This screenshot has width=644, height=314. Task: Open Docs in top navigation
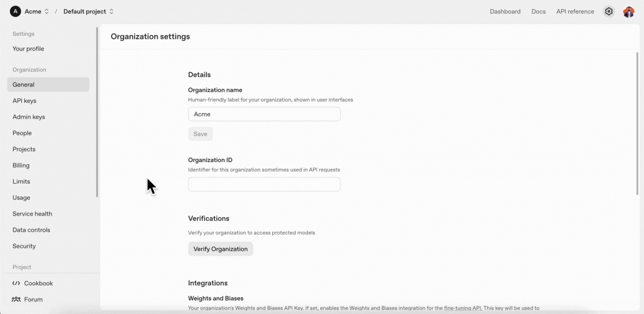538,11
